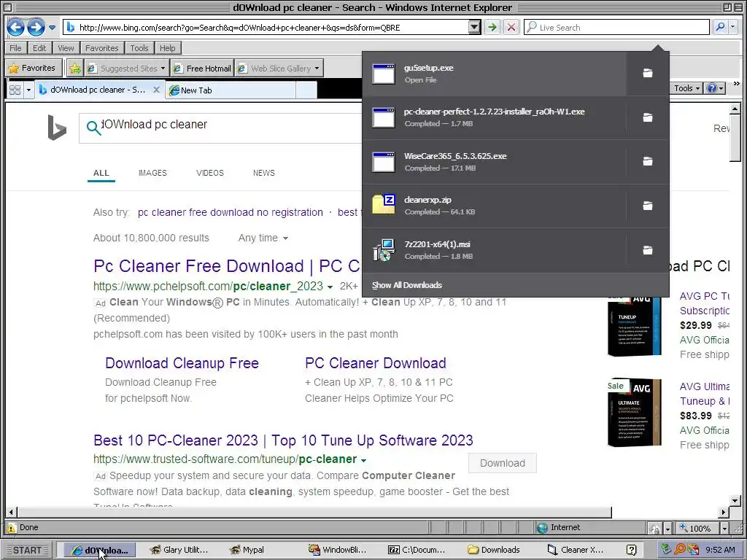
Task: Open the search provider dropdown arrow
Action: [x=733, y=27]
